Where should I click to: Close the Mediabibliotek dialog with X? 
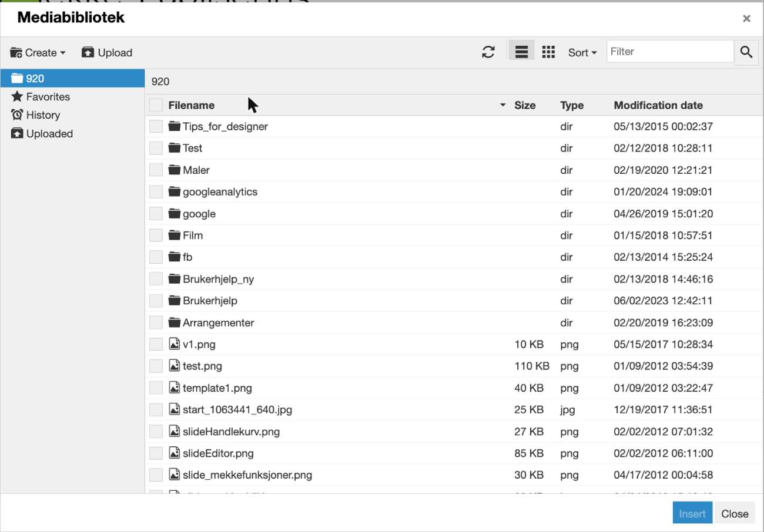(x=746, y=19)
